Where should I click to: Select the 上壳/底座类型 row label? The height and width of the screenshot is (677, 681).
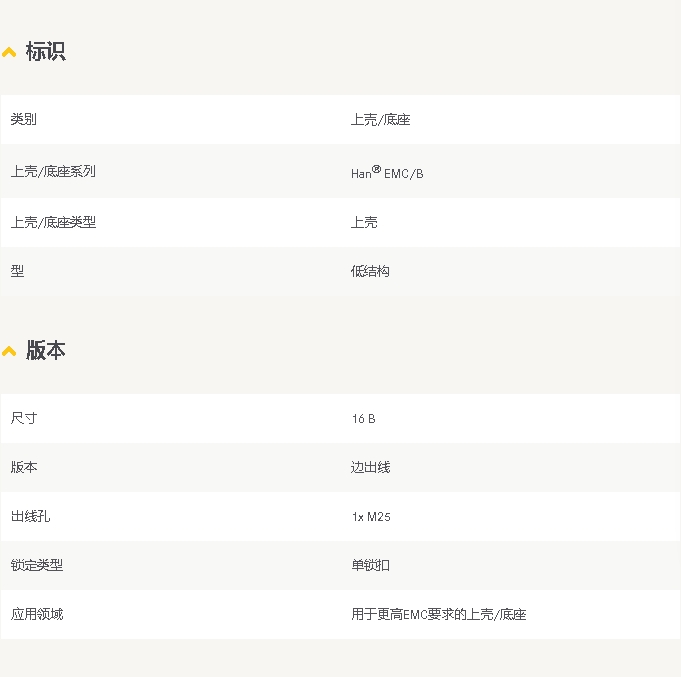(53, 222)
